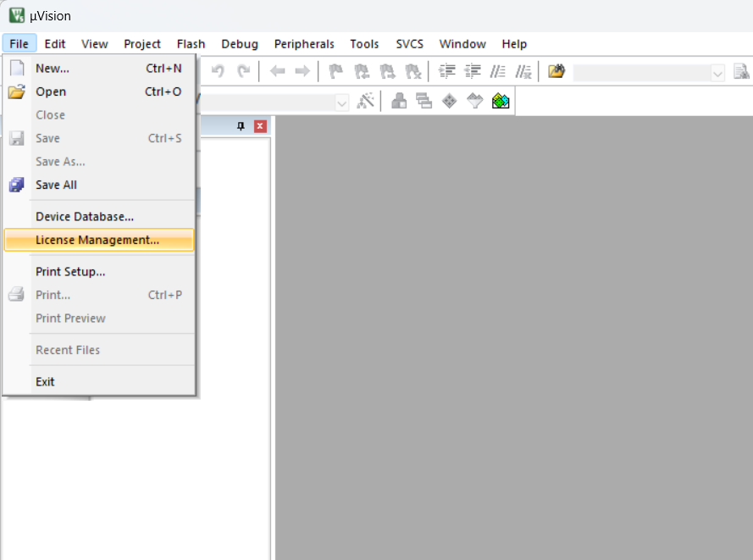Click the Redo toolbar icon
The width and height of the screenshot is (753, 560).
point(244,71)
